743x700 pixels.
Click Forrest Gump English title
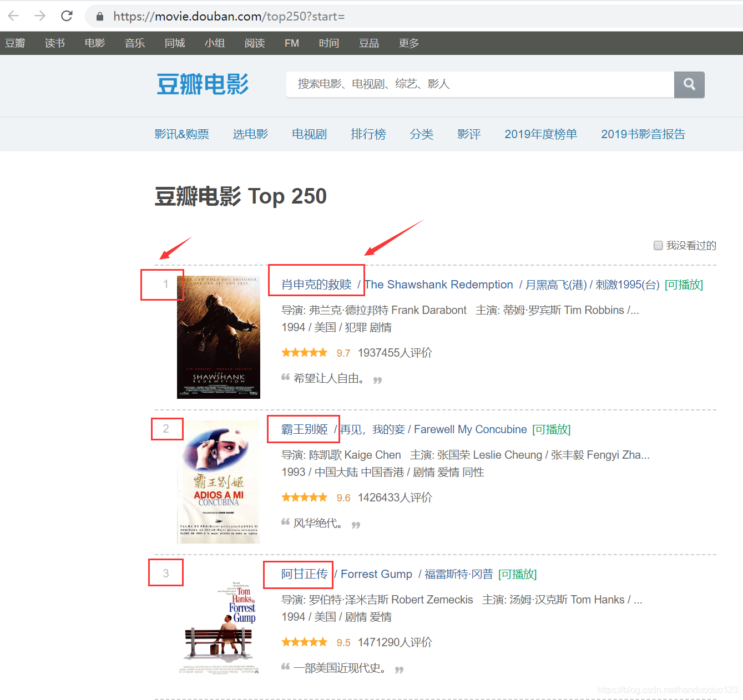tap(377, 574)
